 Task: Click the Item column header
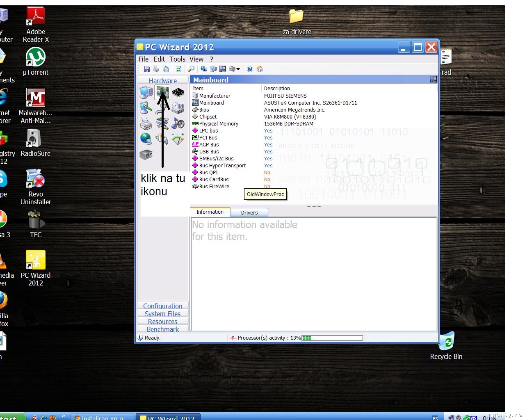(226, 89)
